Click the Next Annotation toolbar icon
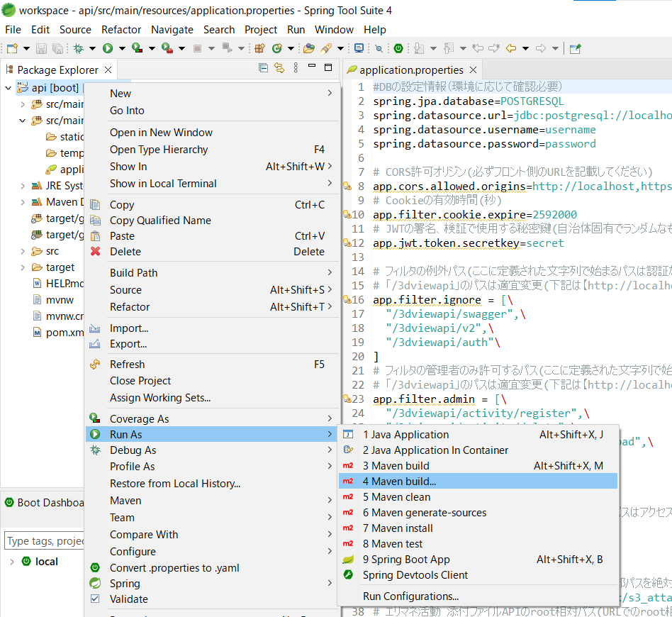Viewport: 672px width, 617px height. [419, 48]
